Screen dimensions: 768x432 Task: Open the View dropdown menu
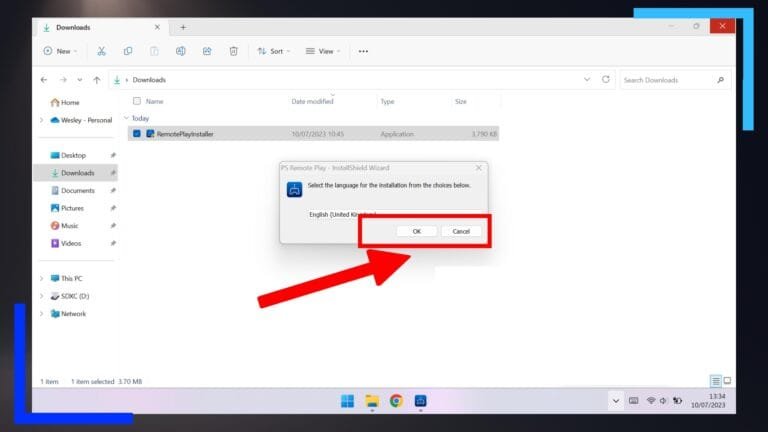(322, 51)
